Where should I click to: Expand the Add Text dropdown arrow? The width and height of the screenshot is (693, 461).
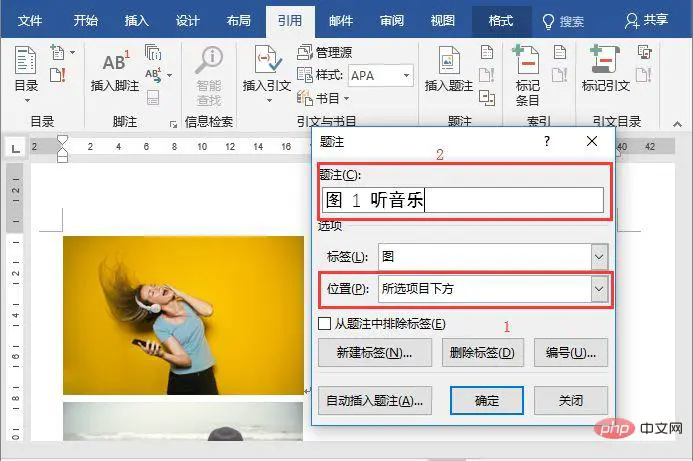72,53
